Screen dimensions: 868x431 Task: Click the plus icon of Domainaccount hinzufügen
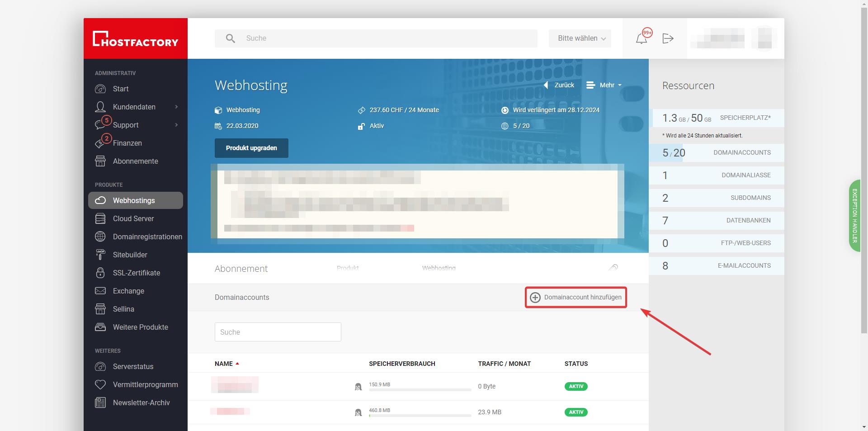tap(535, 297)
